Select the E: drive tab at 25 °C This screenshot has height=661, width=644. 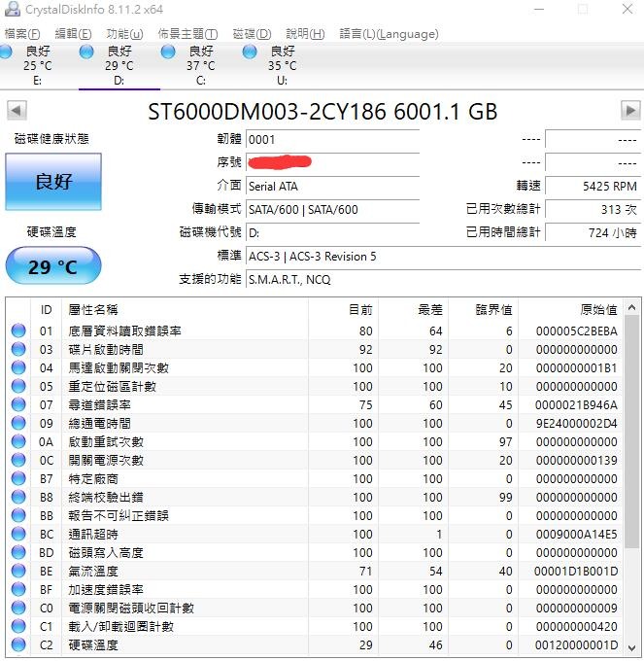point(38,66)
